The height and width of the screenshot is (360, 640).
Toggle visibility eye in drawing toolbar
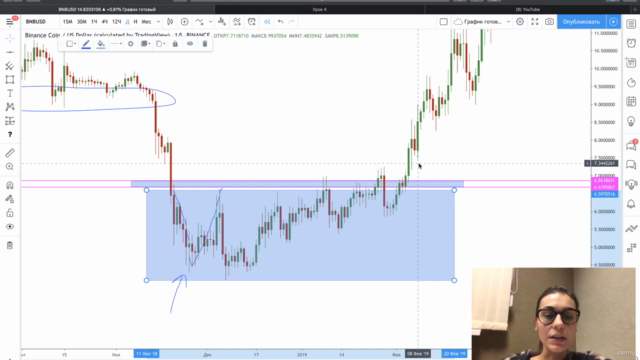click(190, 44)
